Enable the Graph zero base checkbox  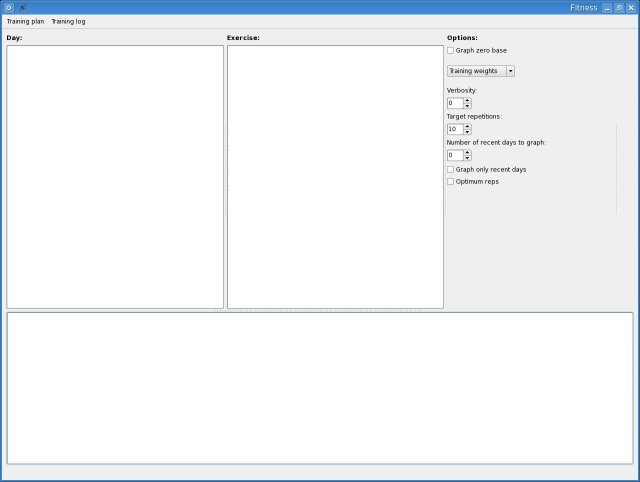click(x=451, y=50)
